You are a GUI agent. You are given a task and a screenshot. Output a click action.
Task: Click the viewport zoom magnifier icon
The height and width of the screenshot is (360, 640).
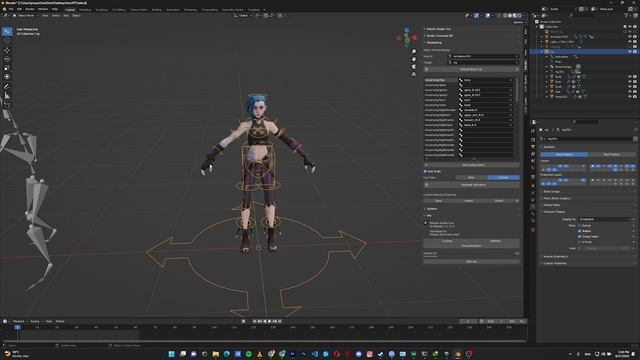tap(414, 52)
